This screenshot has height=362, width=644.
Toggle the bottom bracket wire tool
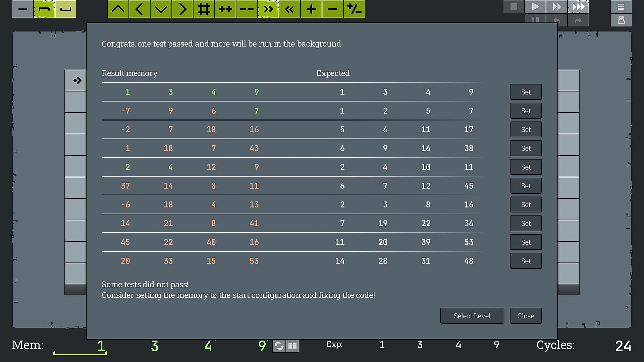(x=66, y=9)
